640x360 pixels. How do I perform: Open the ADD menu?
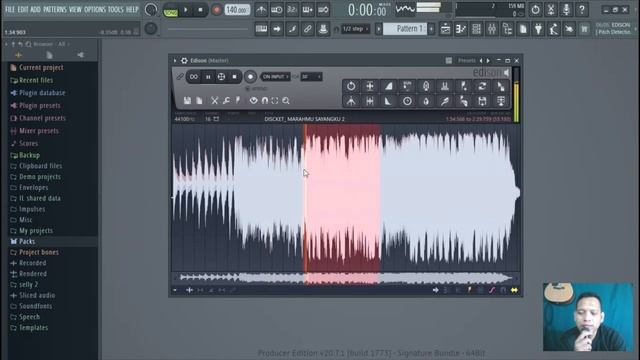coord(36,9)
